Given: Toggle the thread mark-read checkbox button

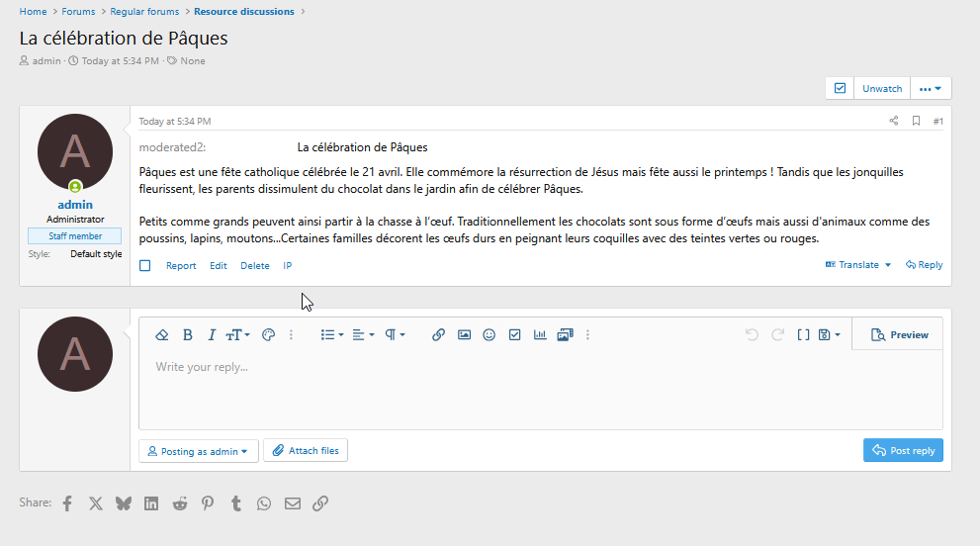Looking at the screenshot, I should click(x=840, y=88).
